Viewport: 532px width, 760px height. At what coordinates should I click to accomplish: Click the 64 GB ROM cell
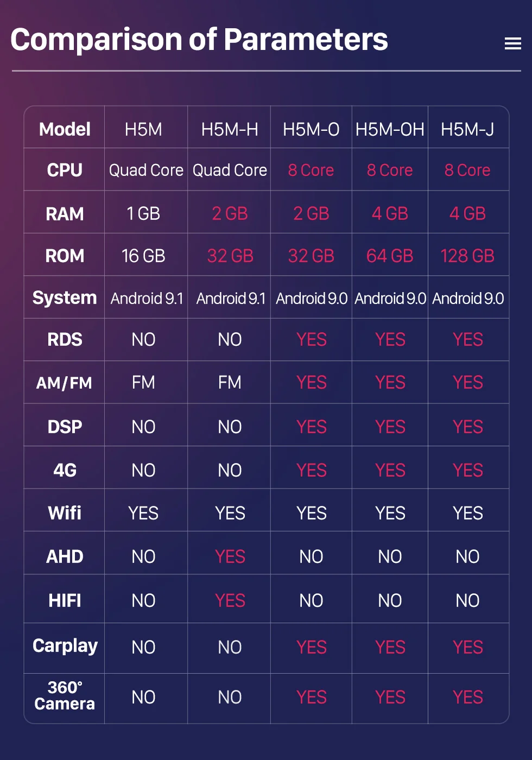(x=390, y=256)
